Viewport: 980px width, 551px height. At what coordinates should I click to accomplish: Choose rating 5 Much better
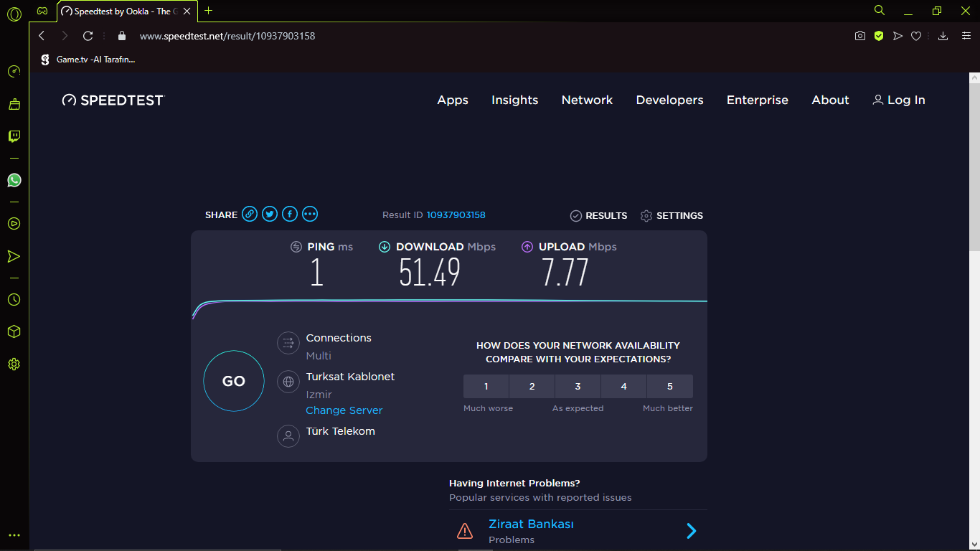point(669,387)
